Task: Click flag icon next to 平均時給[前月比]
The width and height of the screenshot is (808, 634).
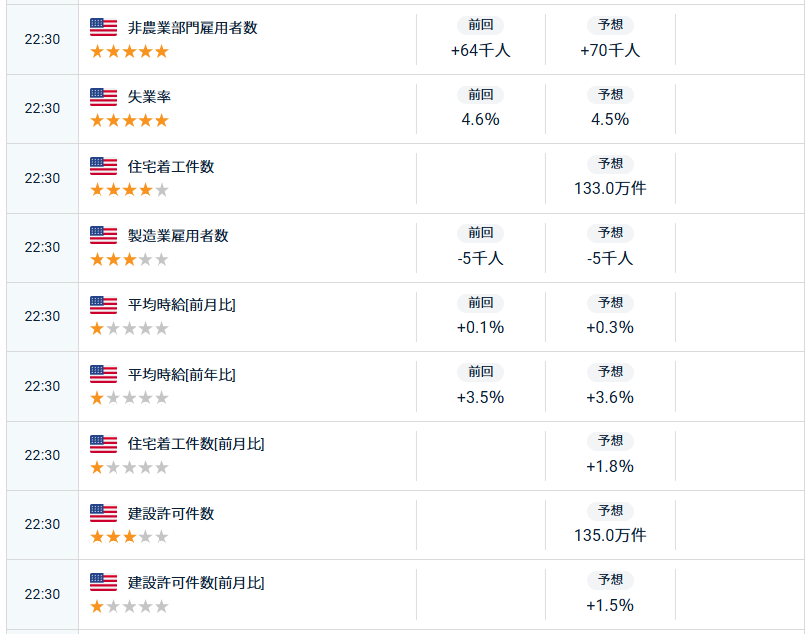Action: pyautogui.click(x=103, y=305)
